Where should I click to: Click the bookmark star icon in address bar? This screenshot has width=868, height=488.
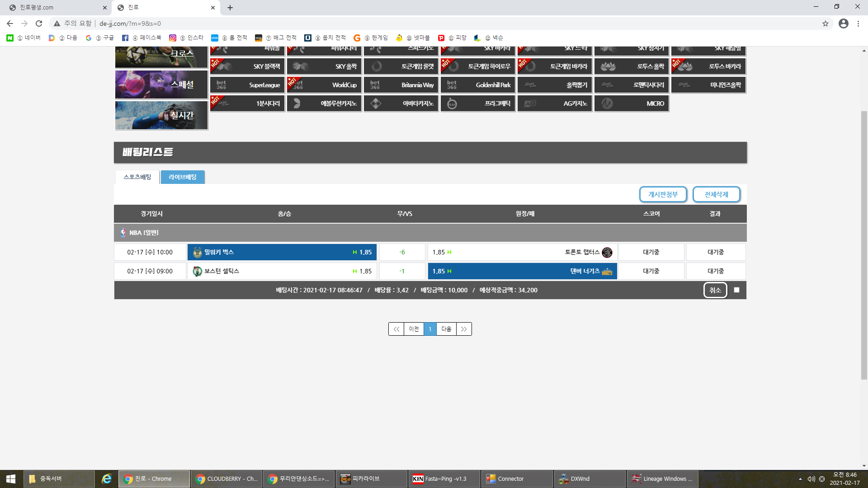tap(825, 23)
